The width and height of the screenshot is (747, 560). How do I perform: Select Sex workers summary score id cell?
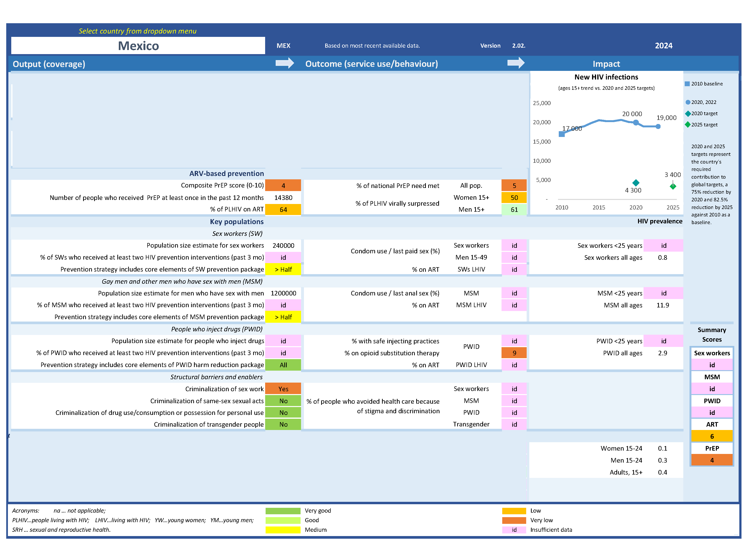(712, 365)
